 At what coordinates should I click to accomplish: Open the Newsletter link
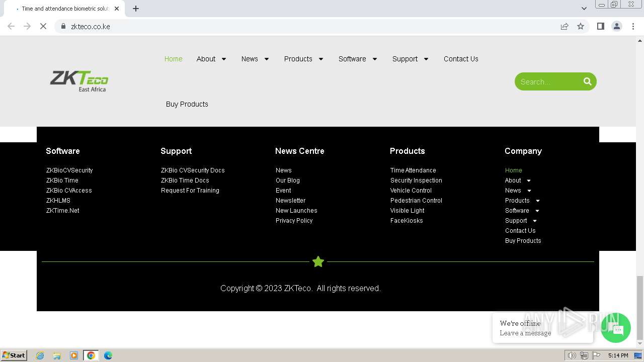290,201
